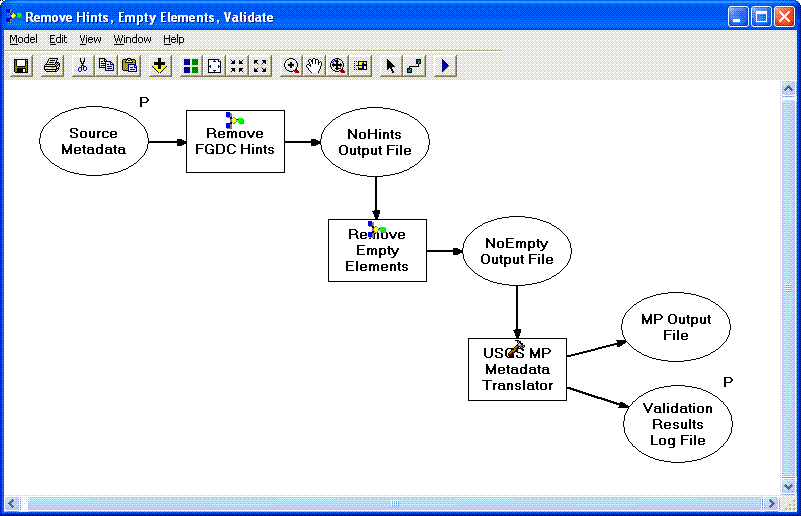Select the Validation Results Log File oval

pyautogui.click(x=678, y=424)
